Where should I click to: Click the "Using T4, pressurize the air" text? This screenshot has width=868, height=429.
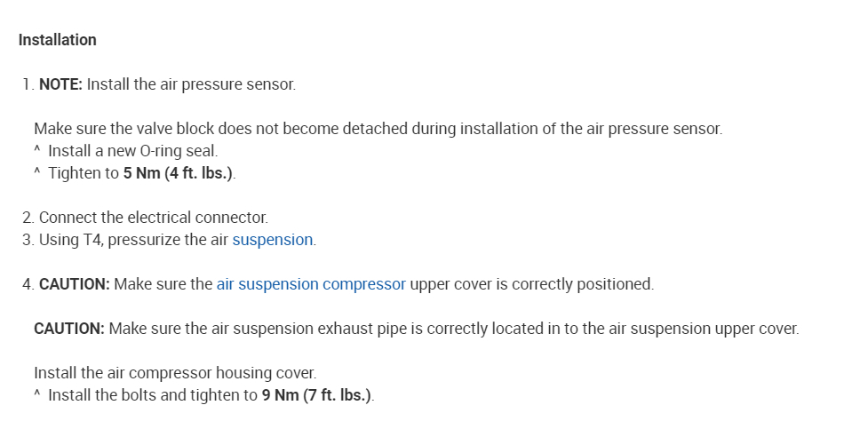133,240
